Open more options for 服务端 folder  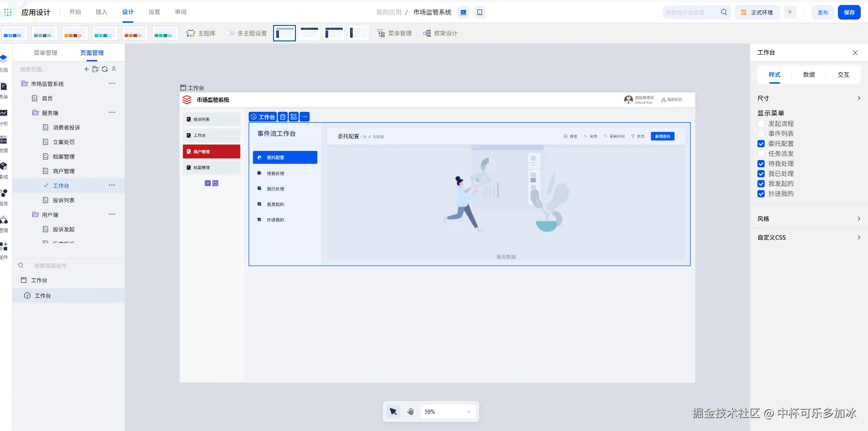[x=112, y=113]
